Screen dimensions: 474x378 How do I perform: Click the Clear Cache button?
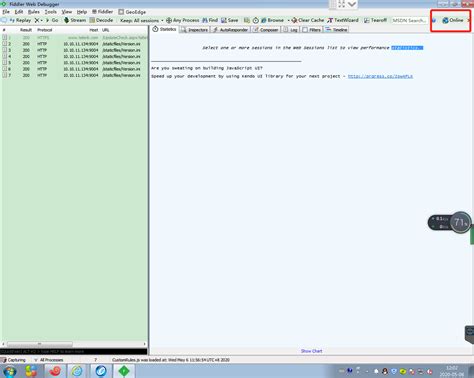308,20
